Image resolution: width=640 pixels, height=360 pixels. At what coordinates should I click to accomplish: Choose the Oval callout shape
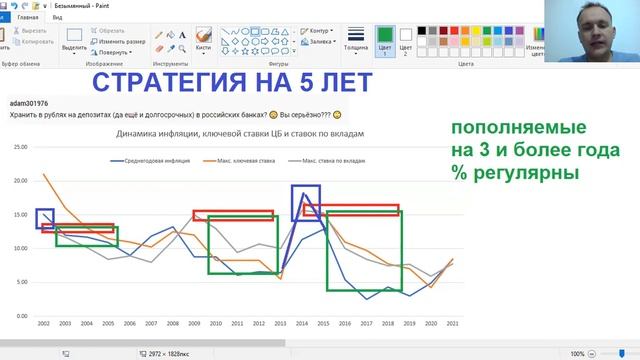point(275,51)
